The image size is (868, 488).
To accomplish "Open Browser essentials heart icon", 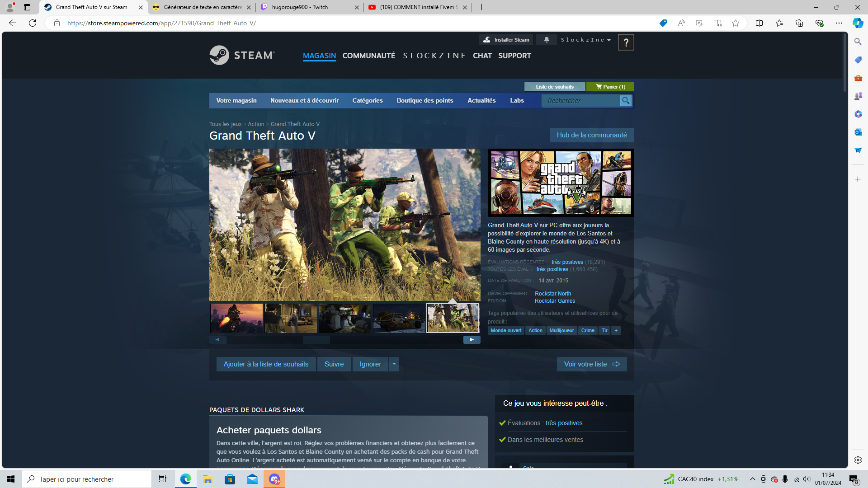I will [819, 23].
